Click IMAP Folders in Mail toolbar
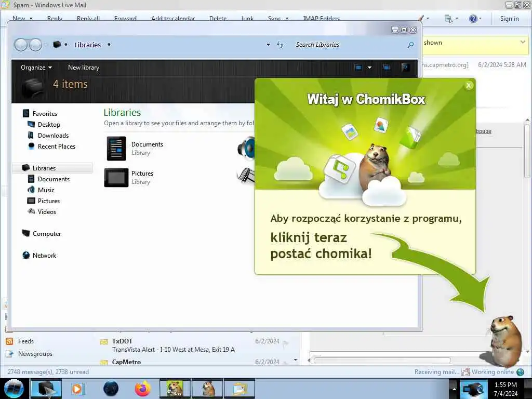Screen dimensions: 532x399 click(321, 18)
